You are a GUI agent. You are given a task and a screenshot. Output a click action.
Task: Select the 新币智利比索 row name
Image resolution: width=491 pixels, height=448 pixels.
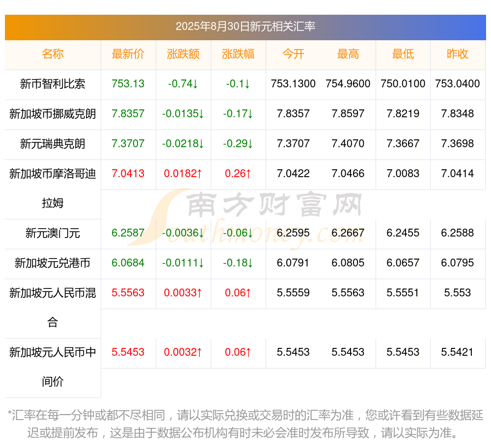pos(53,84)
